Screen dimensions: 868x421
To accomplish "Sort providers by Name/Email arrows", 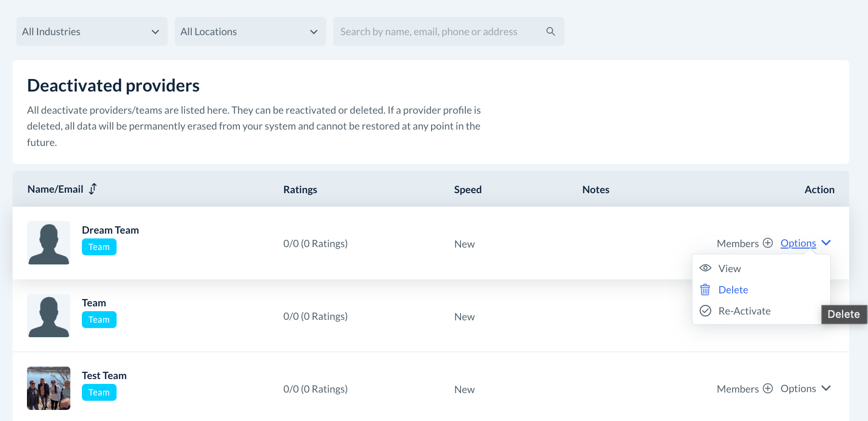I will coord(93,189).
